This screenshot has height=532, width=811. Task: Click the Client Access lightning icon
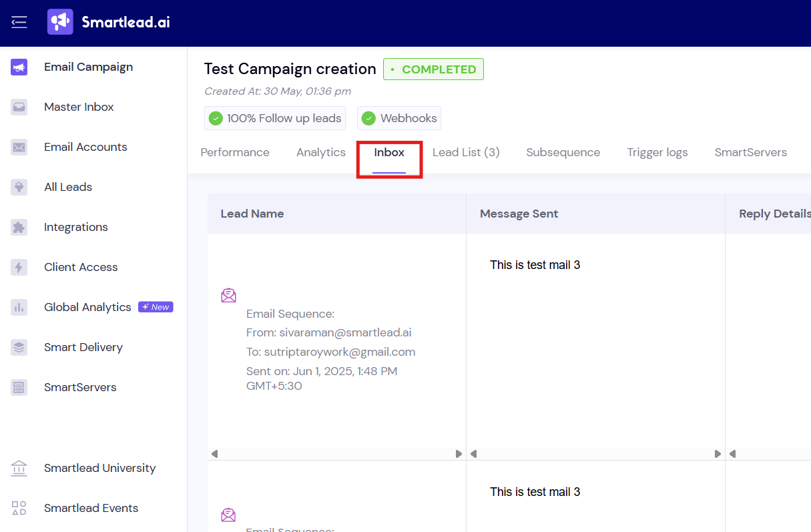19,267
